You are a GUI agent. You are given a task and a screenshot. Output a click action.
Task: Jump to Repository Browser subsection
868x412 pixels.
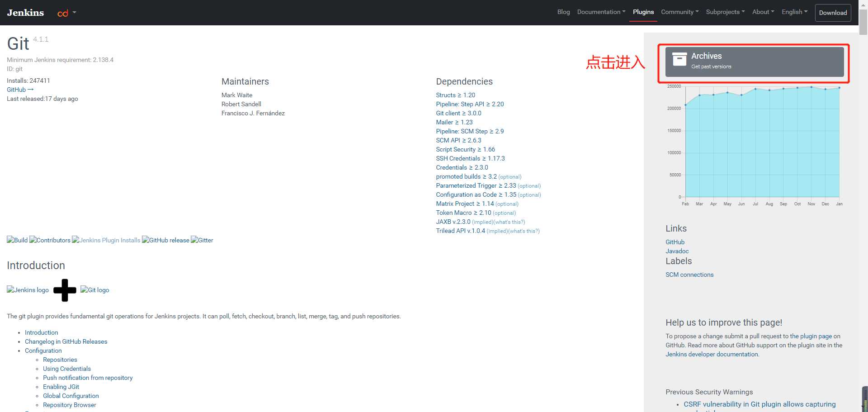(x=69, y=405)
